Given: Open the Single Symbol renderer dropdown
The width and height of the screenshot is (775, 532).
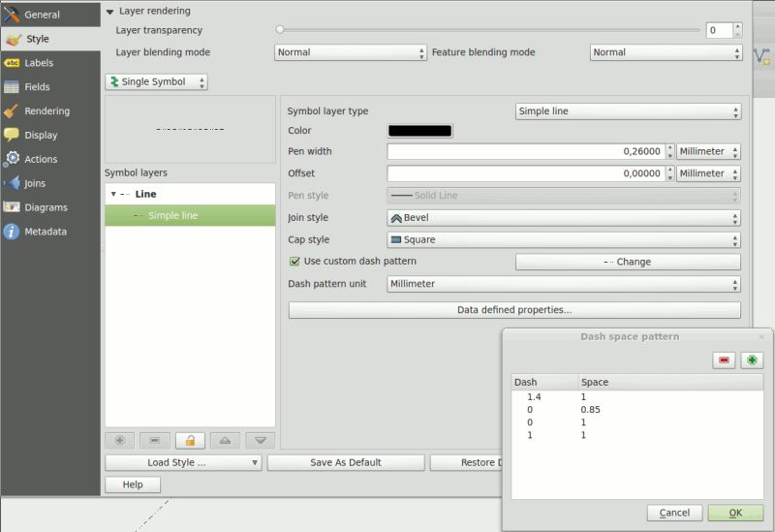Looking at the screenshot, I should point(156,82).
